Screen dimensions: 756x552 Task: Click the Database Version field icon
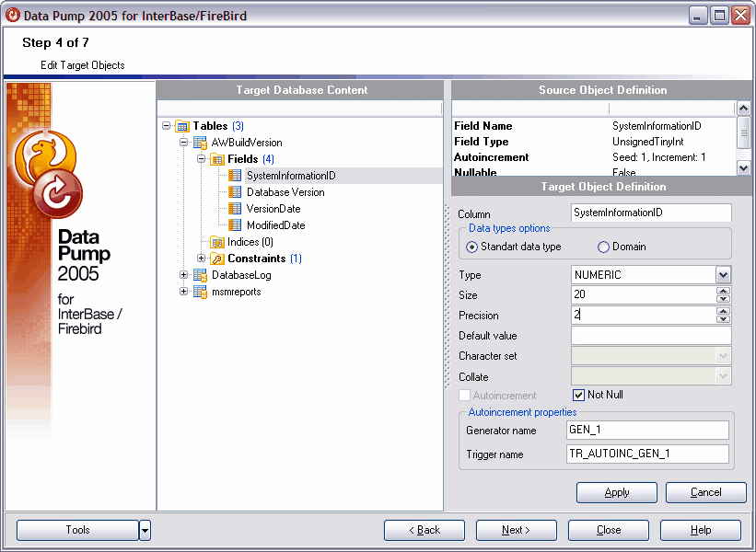[x=235, y=192]
